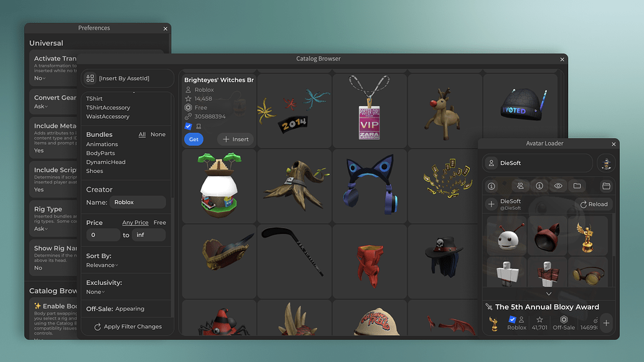Click the group/friends icon in Avatar Loader
The image size is (644, 362).
click(x=520, y=185)
